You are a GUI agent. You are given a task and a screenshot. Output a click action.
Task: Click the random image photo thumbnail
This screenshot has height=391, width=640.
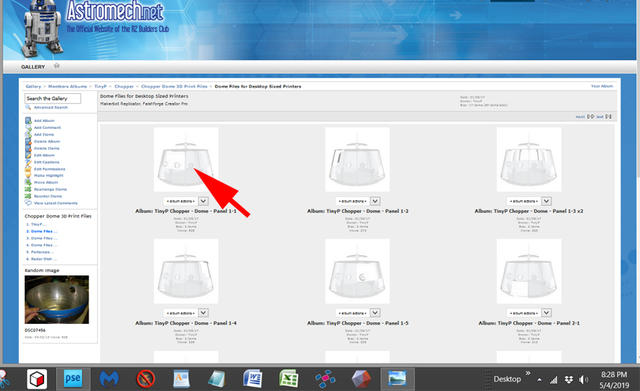57,300
